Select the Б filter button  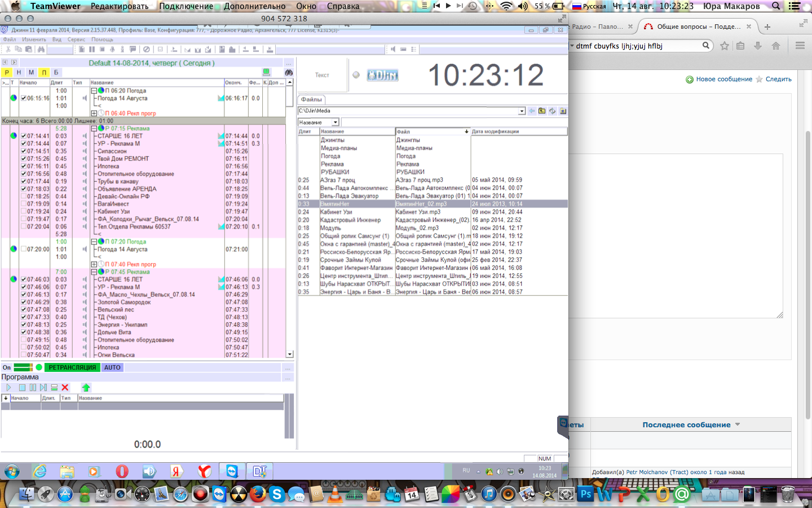[56, 72]
